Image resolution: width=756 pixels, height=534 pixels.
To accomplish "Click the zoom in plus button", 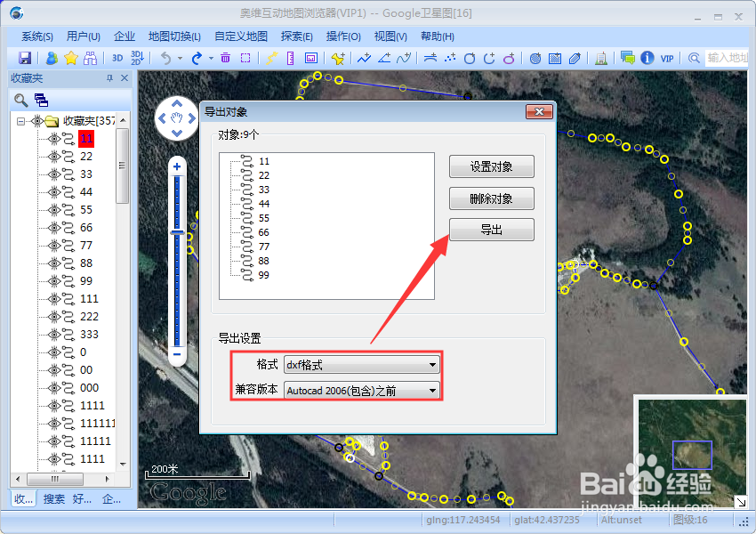I will pyautogui.click(x=177, y=167).
